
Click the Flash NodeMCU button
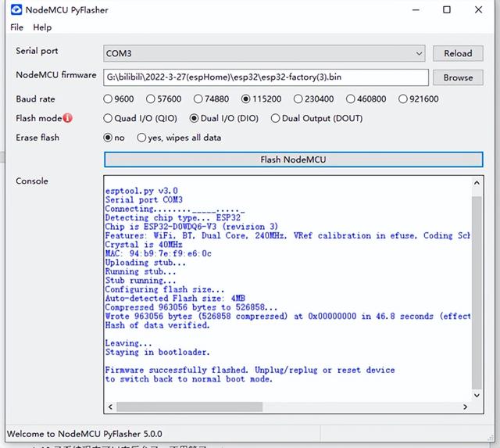pos(294,159)
